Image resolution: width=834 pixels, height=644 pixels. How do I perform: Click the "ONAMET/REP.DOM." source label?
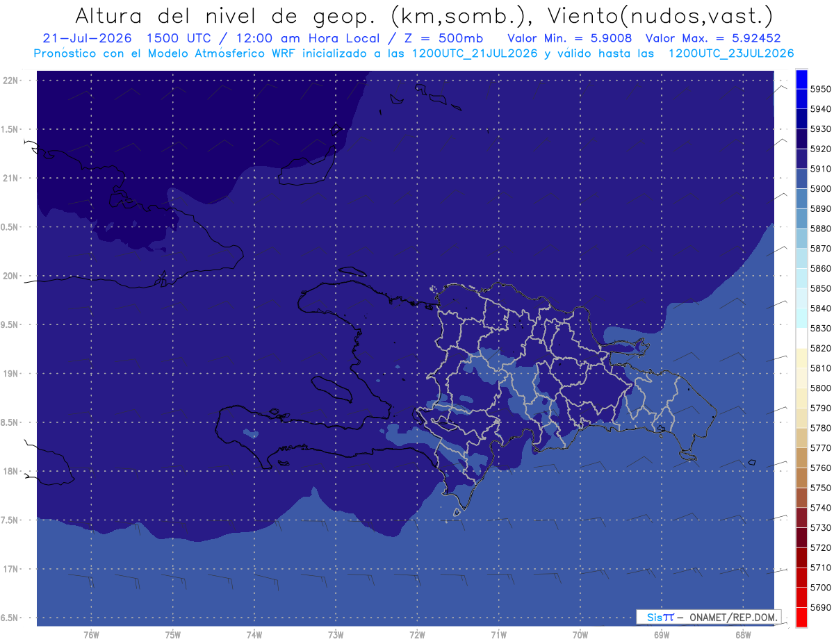click(733, 617)
